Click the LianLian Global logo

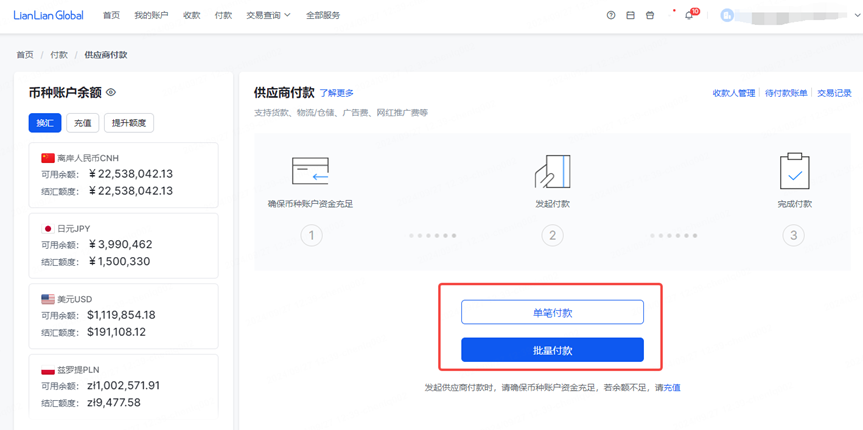pos(48,15)
